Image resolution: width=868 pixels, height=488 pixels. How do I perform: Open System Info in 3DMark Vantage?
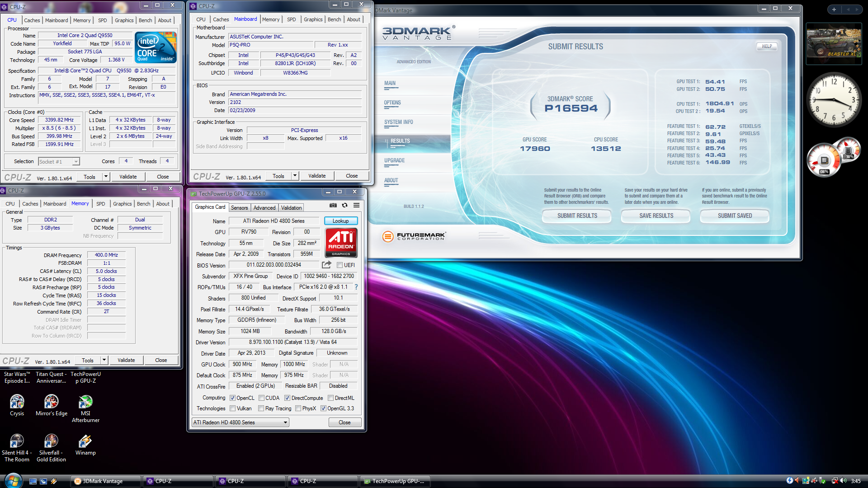click(x=398, y=122)
